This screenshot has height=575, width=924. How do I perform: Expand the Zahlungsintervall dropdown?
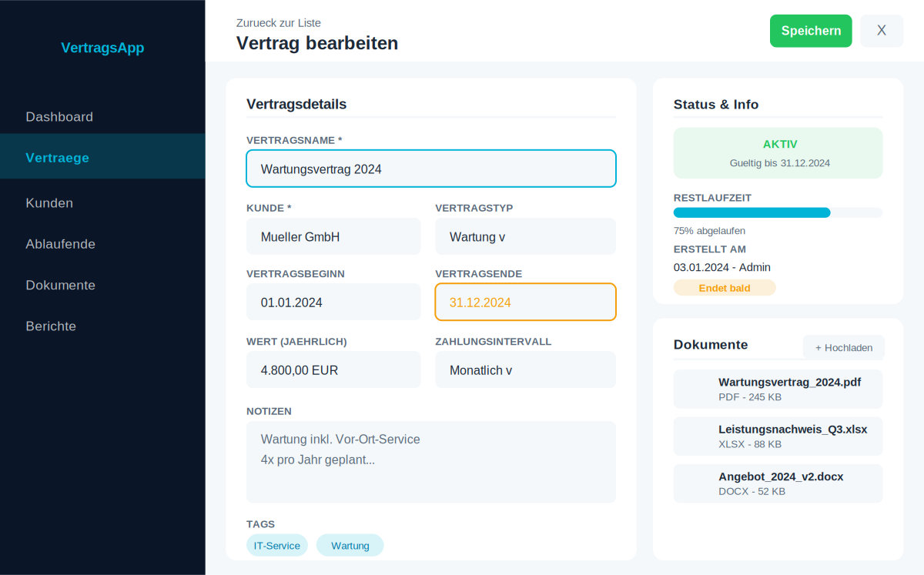pos(524,369)
